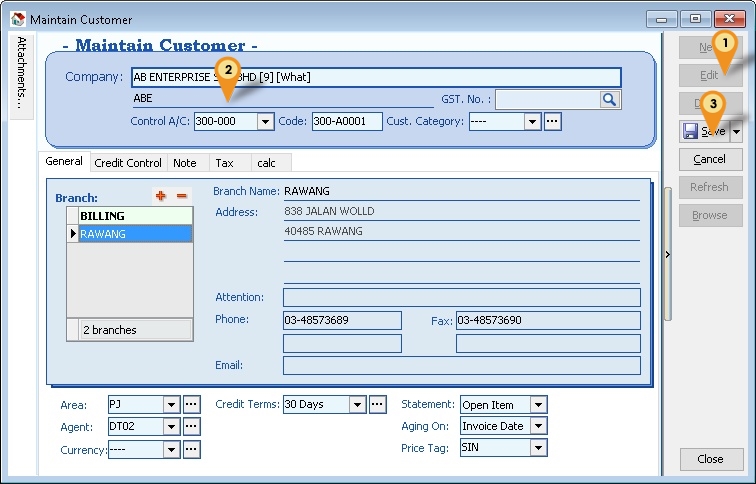Open Cust. Category ellipsis lookup button
Viewport: 756px width, 484px height.
coord(551,121)
